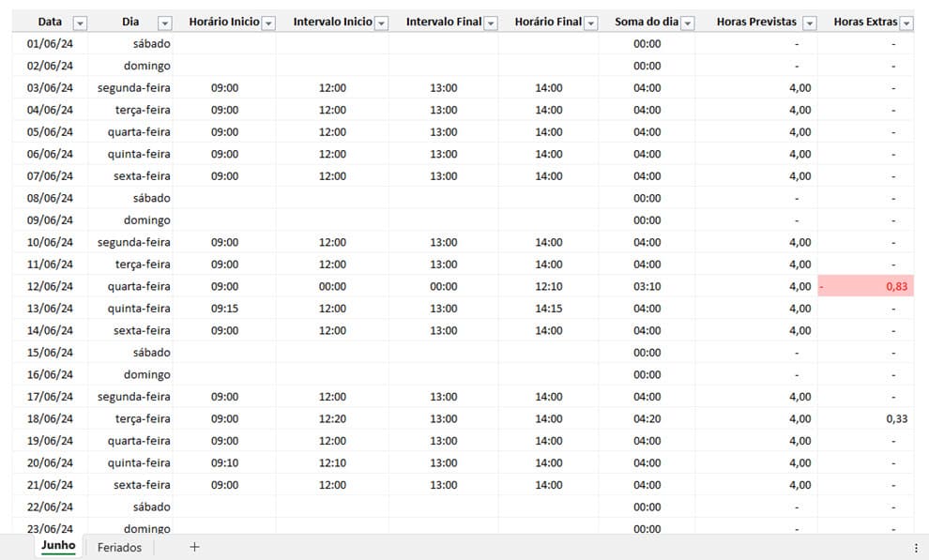
Task: Select the date cell 03/06/24
Action: (50, 87)
